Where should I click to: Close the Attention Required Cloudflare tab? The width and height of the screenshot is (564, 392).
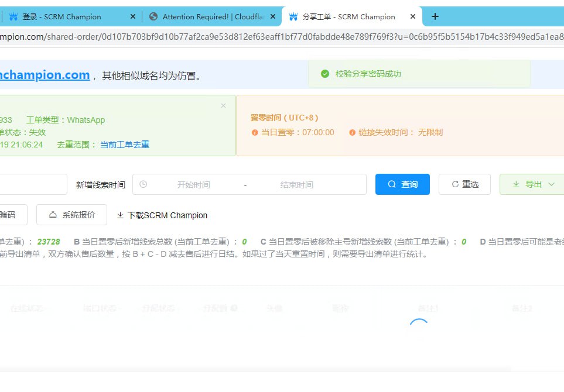click(x=272, y=17)
